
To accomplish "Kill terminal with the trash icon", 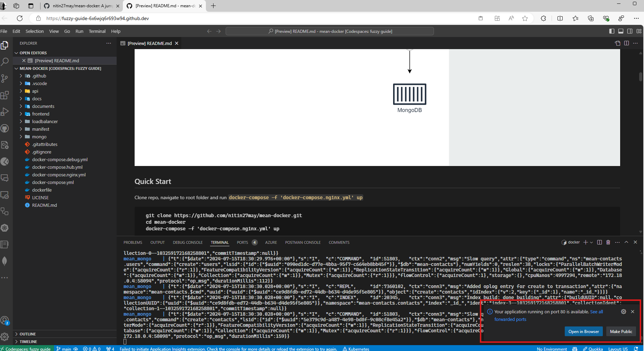I will pos(608,242).
